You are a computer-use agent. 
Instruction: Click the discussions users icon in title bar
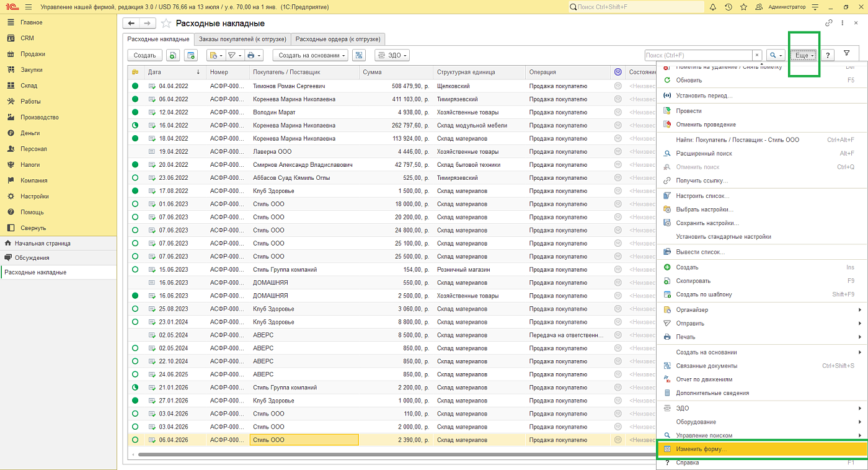tap(758, 7)
